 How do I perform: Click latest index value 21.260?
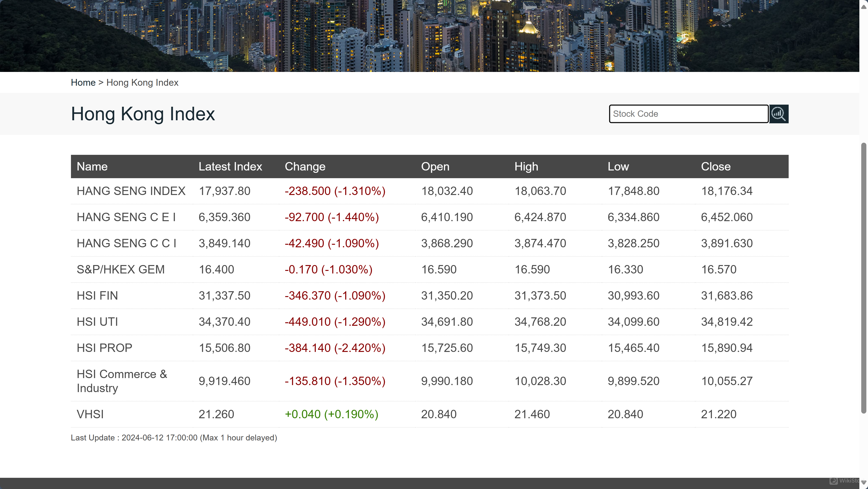[216, 414]
